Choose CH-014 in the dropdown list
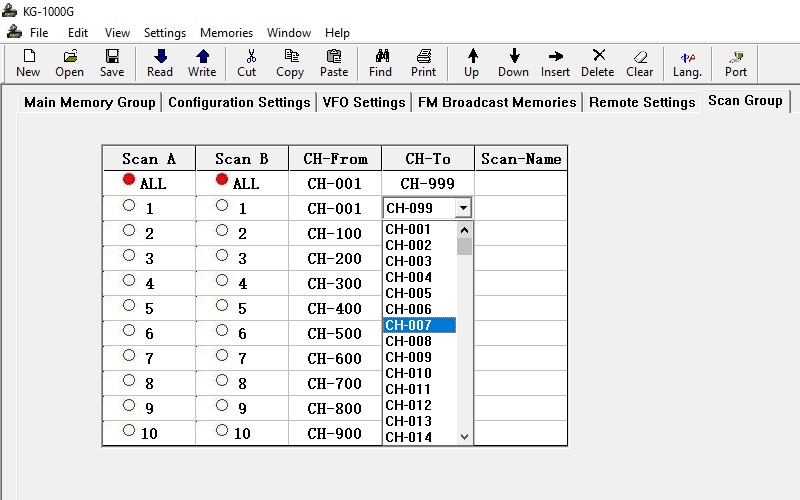The width and height of the screenshot is (800, 500). [419, 437]
